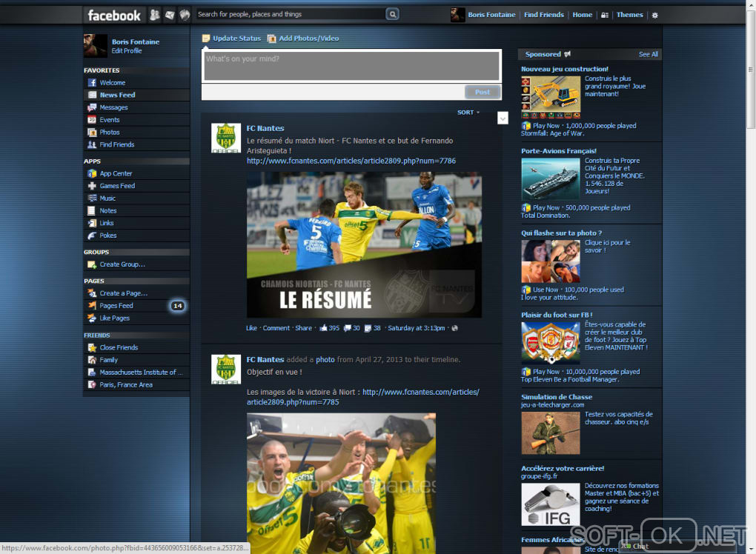The height and width of the screenshot is (554, 756).
Task: Click Use Now for attitude ad
Action: coord(546,290)
